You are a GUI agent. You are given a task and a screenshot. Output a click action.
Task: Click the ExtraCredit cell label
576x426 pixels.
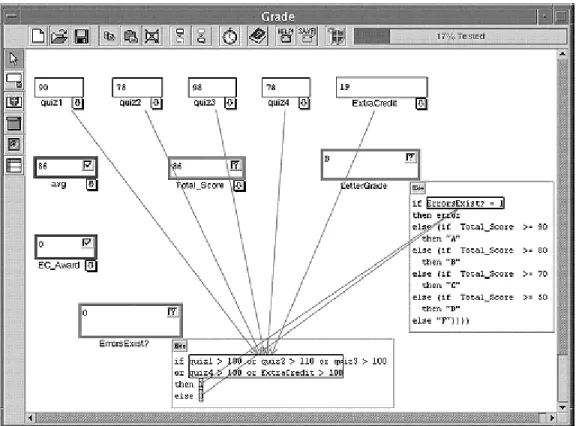coord(374,103)
